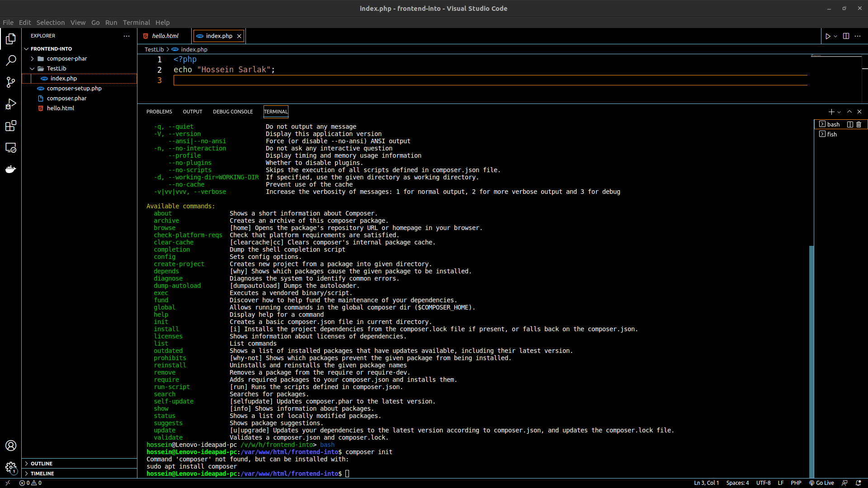Click the Explorer more actions ellipsis
868x488 pixels.
pos(127,36)
